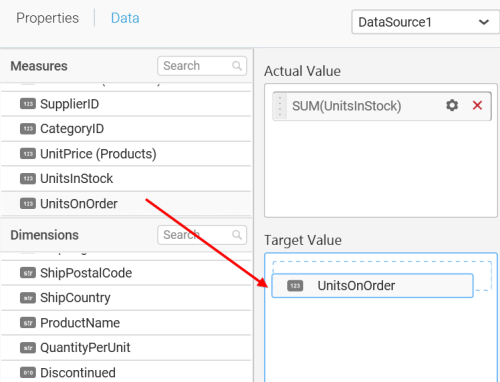This screenshot has height=382, width=500.
Task: Click the numeric icon beside CategoryID
Action: tap(28, 129)
